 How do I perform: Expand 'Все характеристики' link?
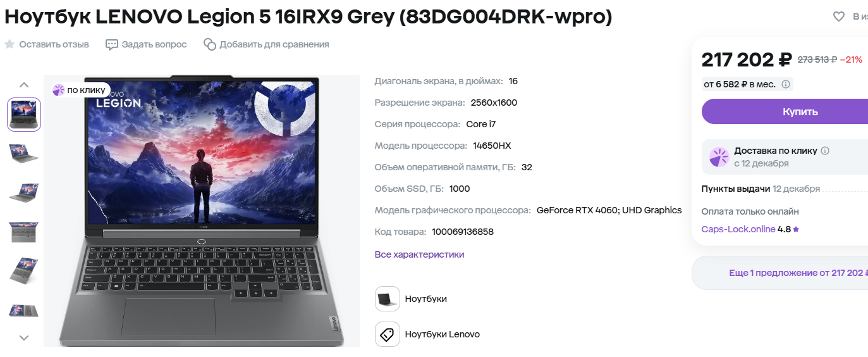(x=419, y=254)
